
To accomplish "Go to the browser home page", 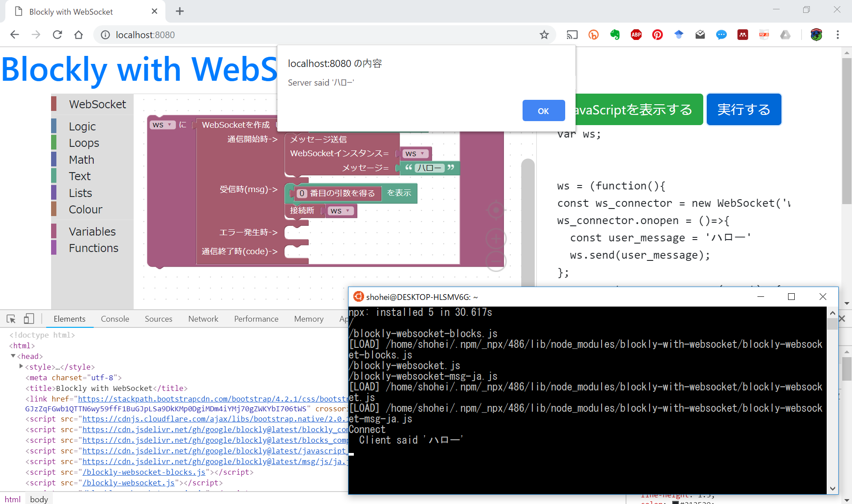I will (79, 35).
